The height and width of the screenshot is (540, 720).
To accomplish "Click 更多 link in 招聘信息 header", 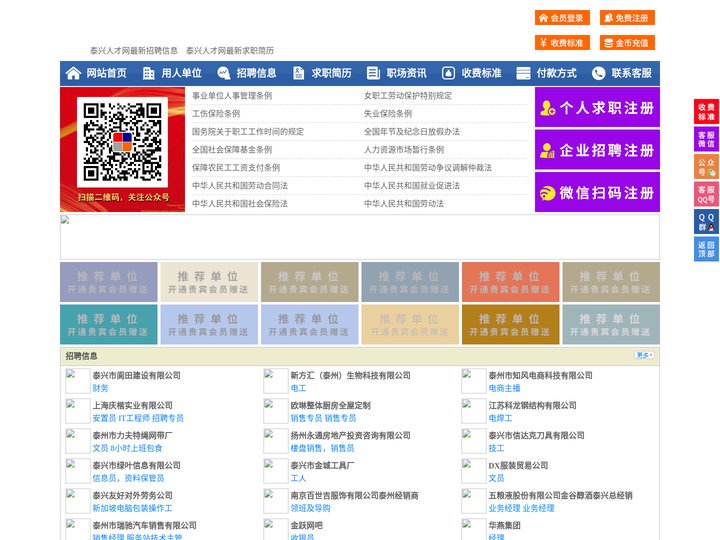I will [644, 355].
